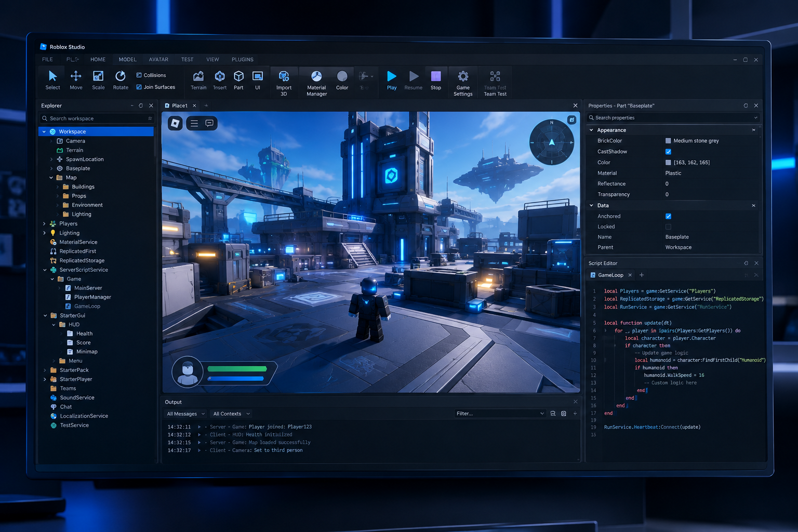Select the Move tool

76,80
